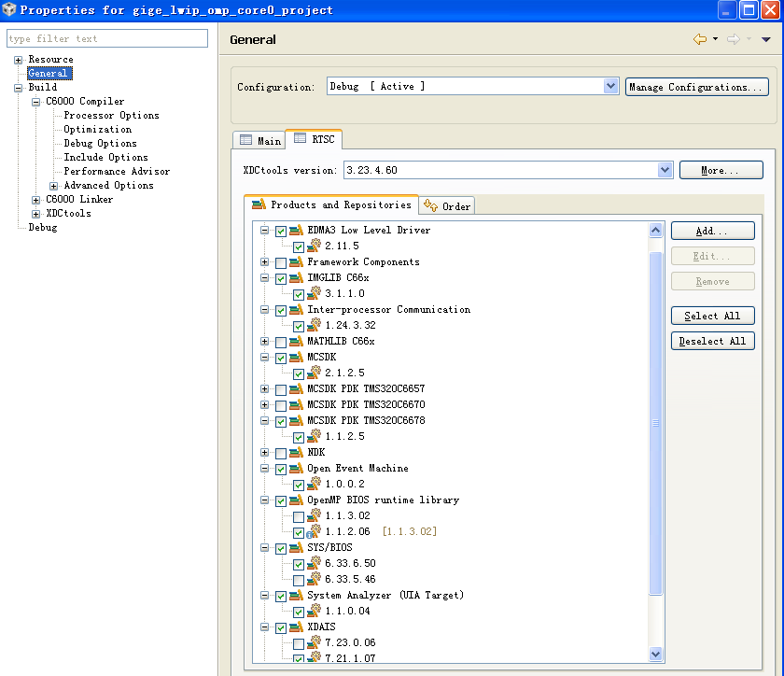Click the type filter text field

pos(107,38)
